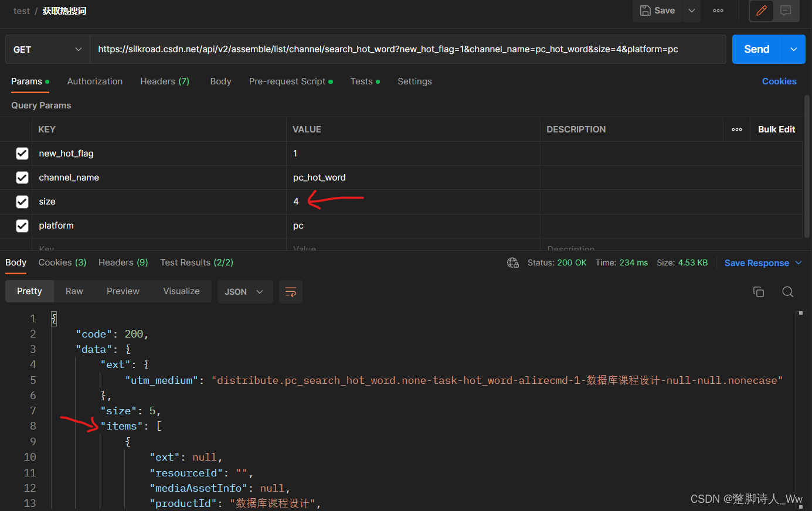This screenshot has height=511, width=812.
Task: Open the request Body tab
Action: 220,81
